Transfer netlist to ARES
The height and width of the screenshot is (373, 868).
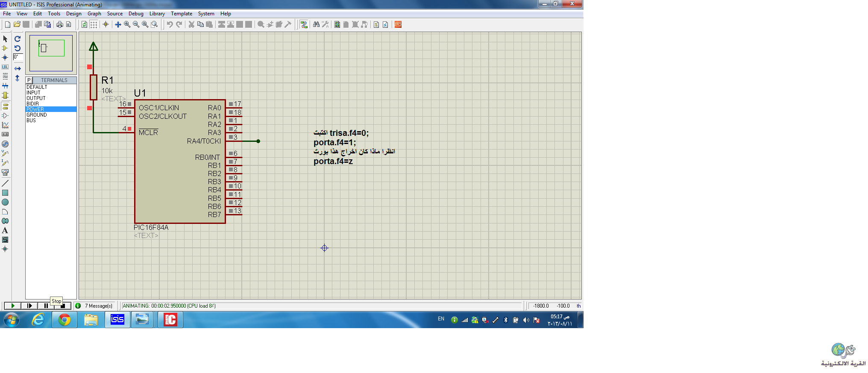(398, 24)
